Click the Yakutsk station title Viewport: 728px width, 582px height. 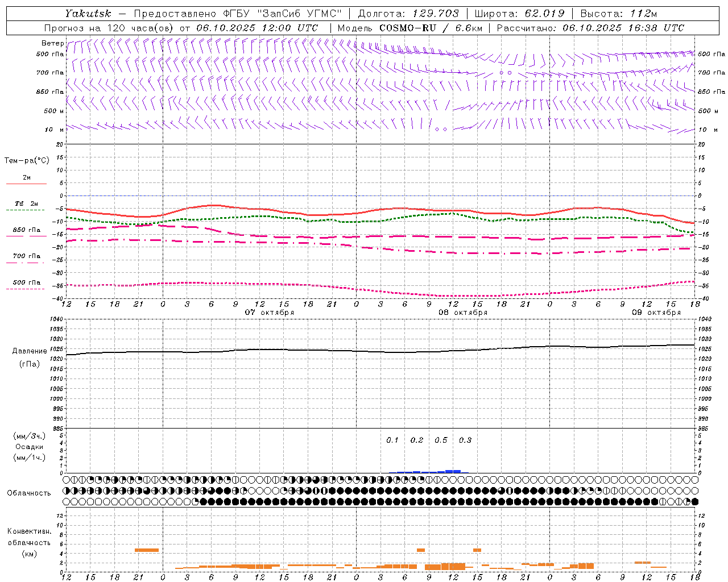pyautogui.click(x=88, y=14)
